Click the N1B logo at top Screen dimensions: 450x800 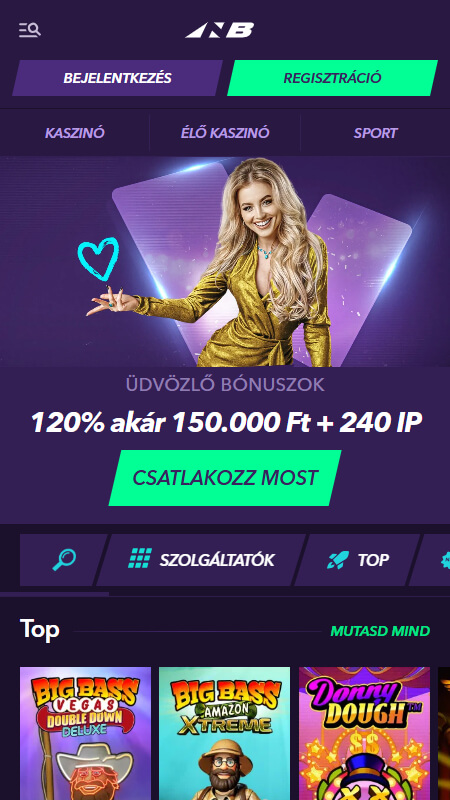(x=220, y=30)
